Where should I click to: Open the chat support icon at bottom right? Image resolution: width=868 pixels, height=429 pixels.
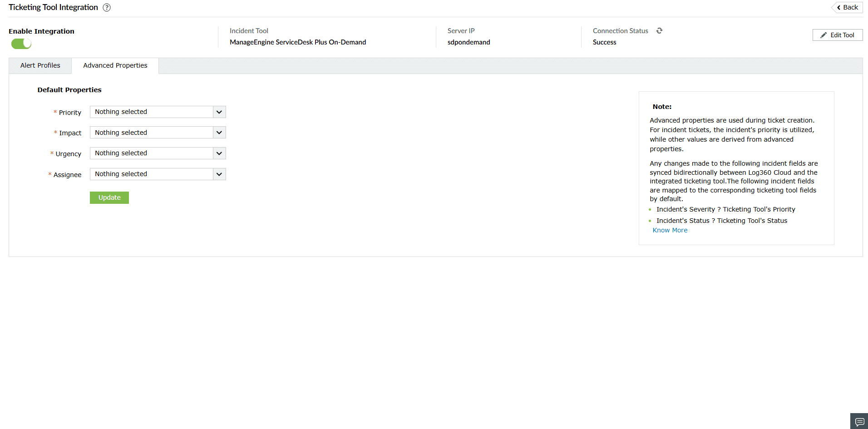click(x=859, y=421)
